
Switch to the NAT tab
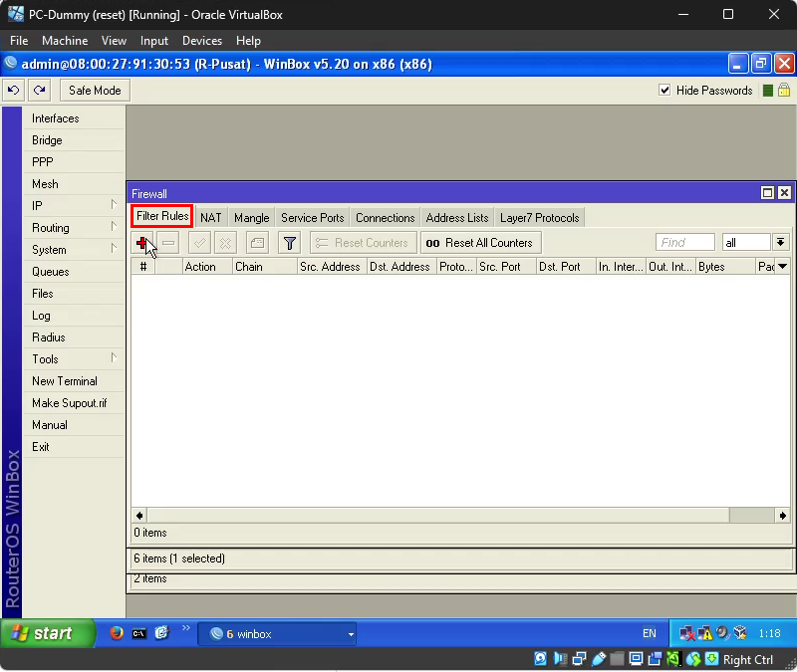click(210, 218)
